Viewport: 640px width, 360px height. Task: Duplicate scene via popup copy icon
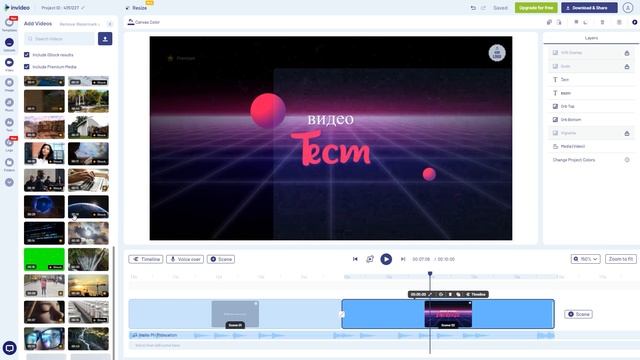tap(458, 294)
